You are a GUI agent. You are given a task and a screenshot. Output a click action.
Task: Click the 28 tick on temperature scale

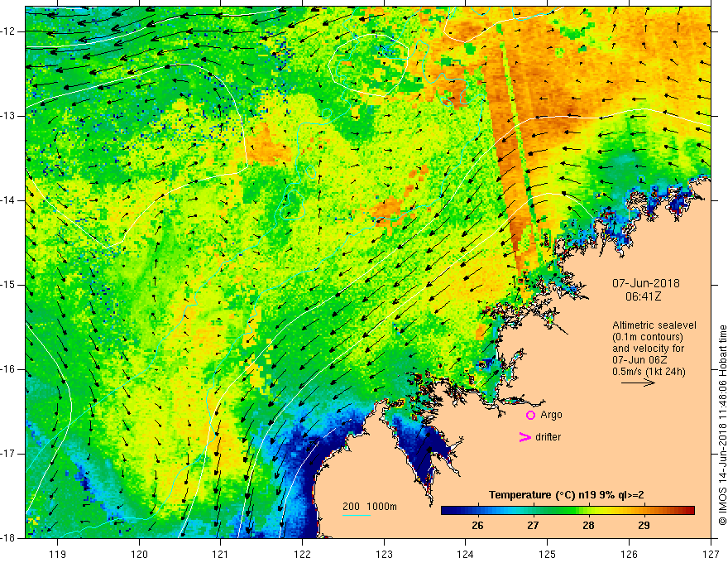click(588, 526)
